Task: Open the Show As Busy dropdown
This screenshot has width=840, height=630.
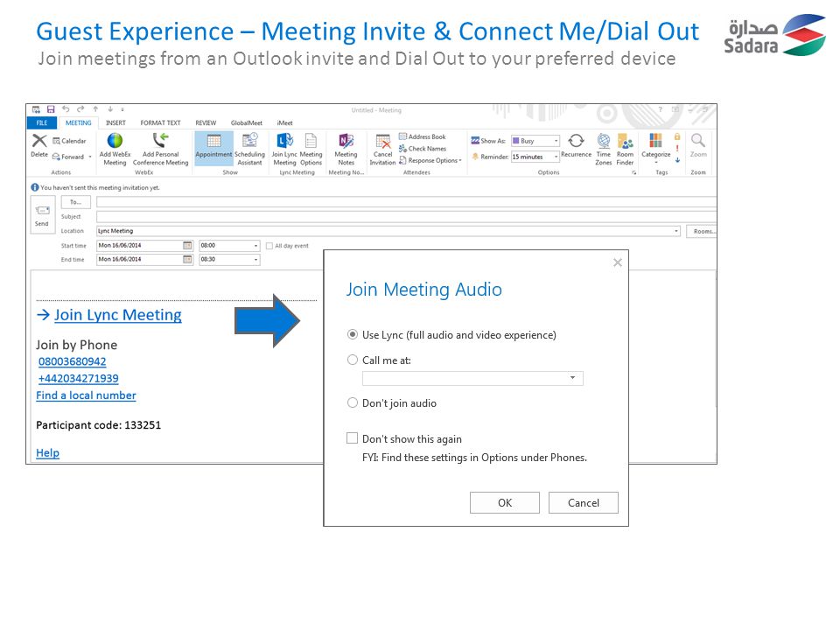Action: tap(556, 141)
